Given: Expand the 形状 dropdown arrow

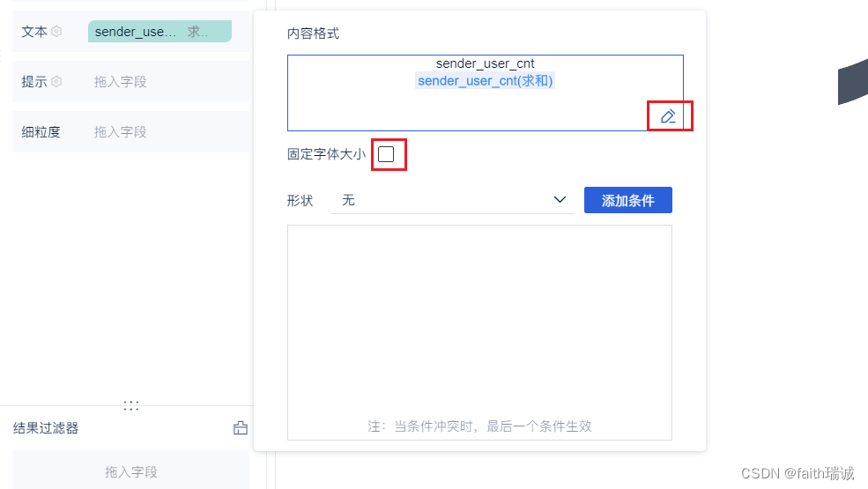Looking at the screenshot, I should [560, 200].
